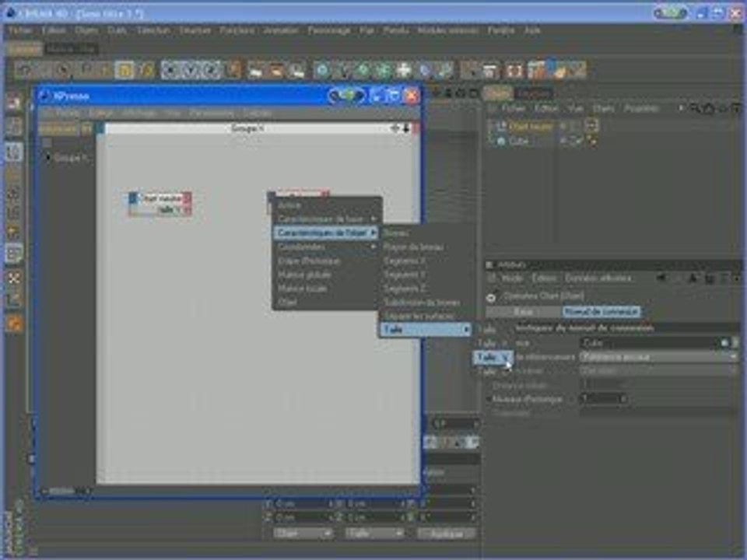Click the Objet neutre node title in XPresso
This screenshot has height=560, width=747.
162,198
